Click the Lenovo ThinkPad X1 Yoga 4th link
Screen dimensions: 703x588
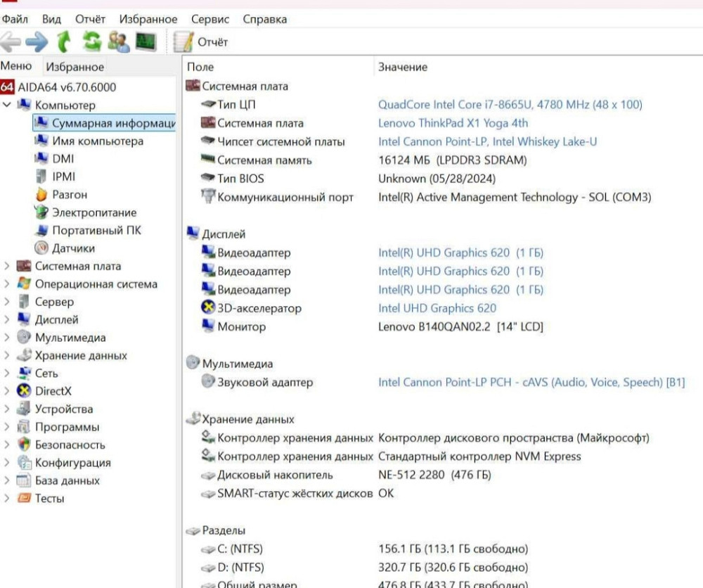click(x=453, y=123)
